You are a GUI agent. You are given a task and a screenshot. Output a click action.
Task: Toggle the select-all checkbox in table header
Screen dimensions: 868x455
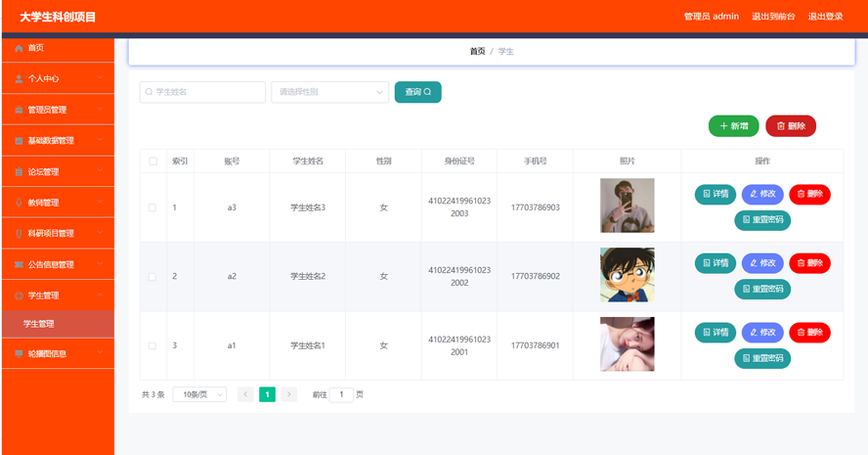click(x=152, y=161)
